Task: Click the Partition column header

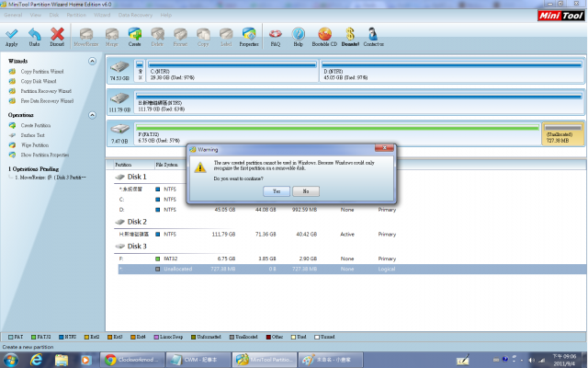Action: [x=123, y=165]
